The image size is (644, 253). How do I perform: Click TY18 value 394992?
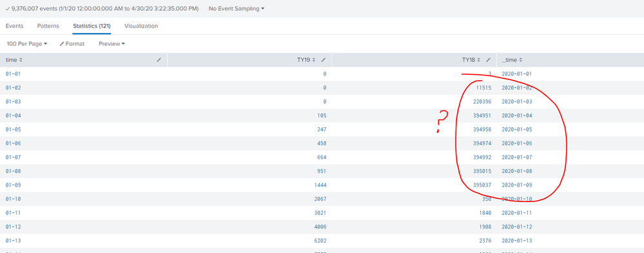(483, 157)
